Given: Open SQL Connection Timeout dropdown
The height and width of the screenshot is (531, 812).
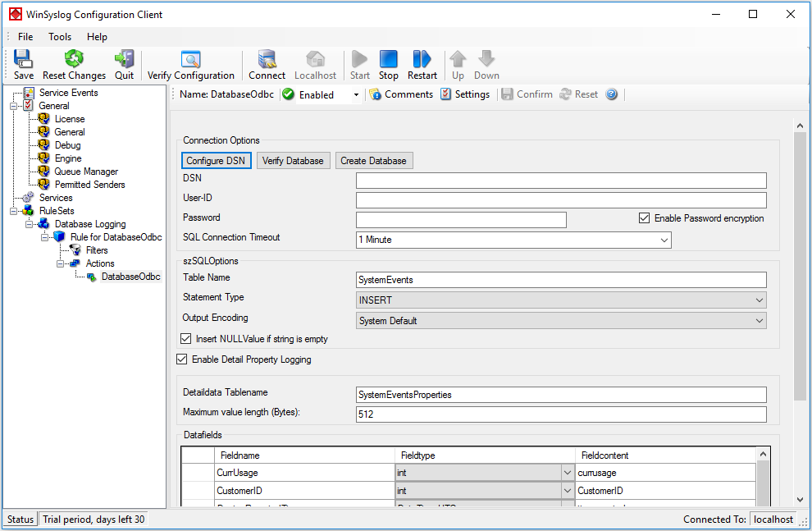Looking at the screenshot, I should (664, 240).
